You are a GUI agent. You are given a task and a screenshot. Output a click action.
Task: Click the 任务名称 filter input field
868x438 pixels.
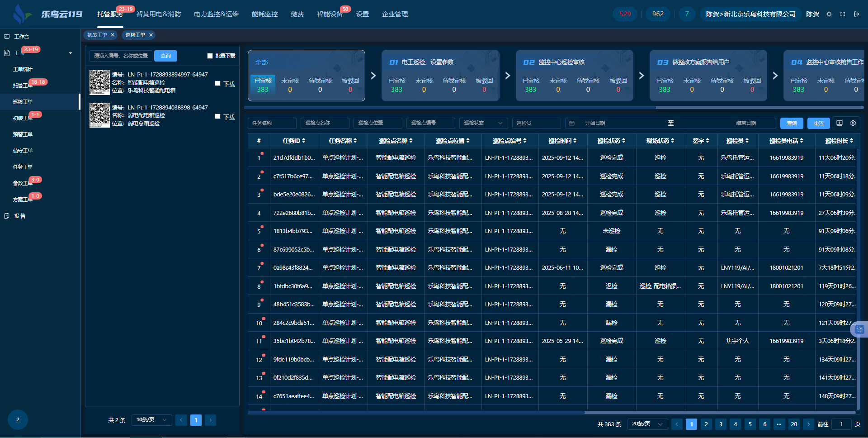(272, 123)
